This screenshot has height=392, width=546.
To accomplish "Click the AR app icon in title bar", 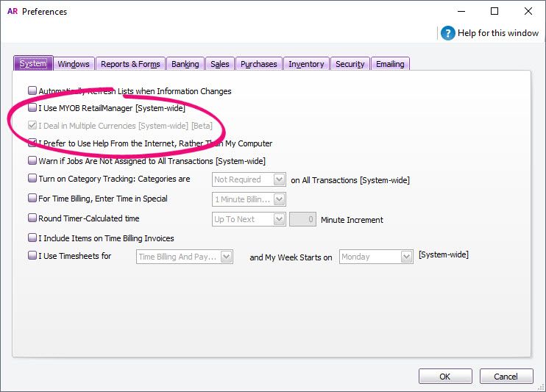I will tap(12, 12).
